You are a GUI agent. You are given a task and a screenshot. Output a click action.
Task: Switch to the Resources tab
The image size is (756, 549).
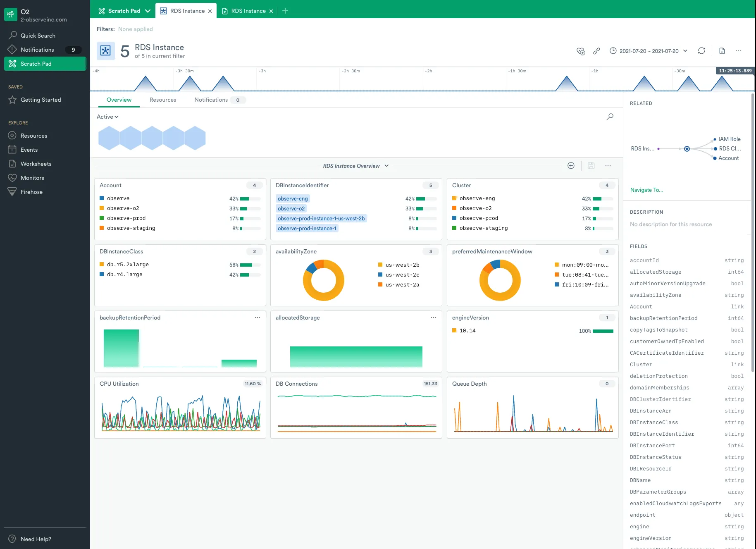163,100
